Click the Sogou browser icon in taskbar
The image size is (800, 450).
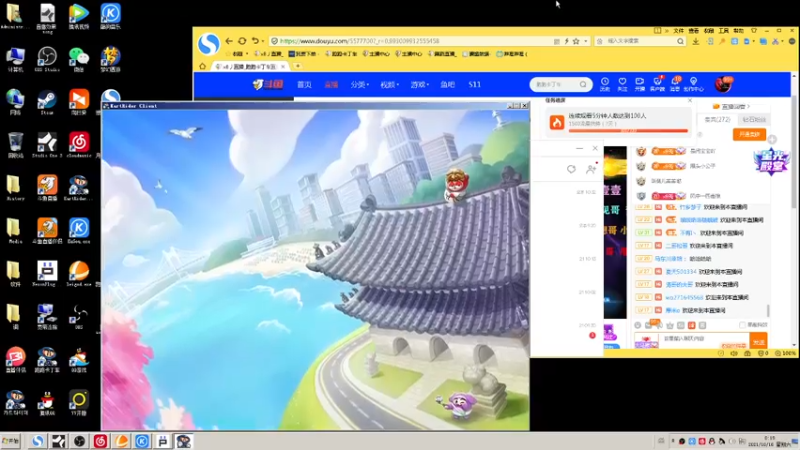[37, 441]
